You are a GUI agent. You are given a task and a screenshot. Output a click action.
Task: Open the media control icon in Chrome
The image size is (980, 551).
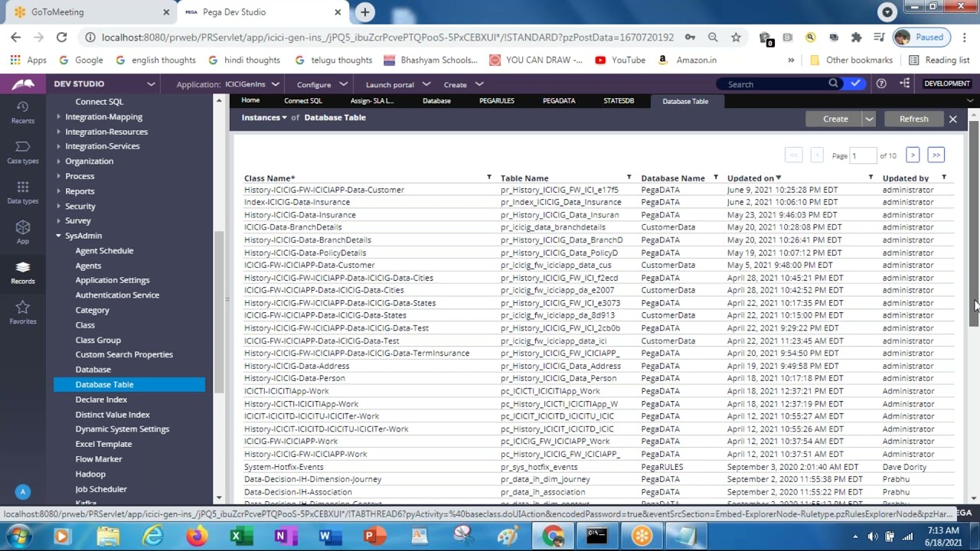click(880, 37)
